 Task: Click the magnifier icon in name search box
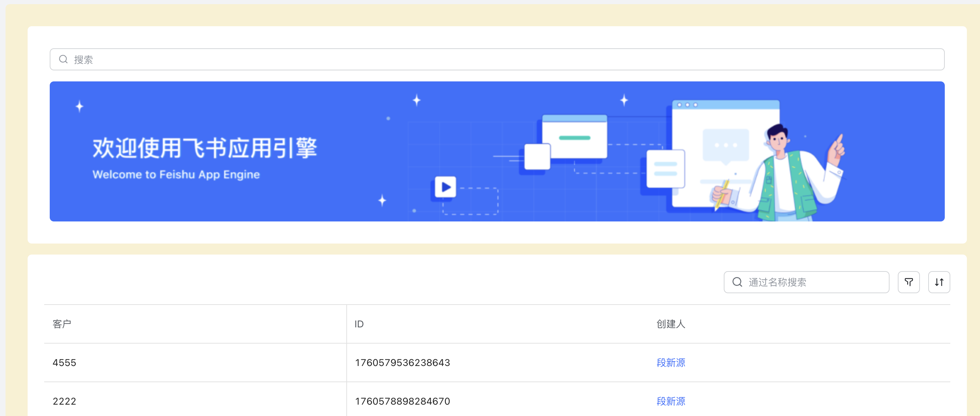pyautogui.click(x=737, y=282)
